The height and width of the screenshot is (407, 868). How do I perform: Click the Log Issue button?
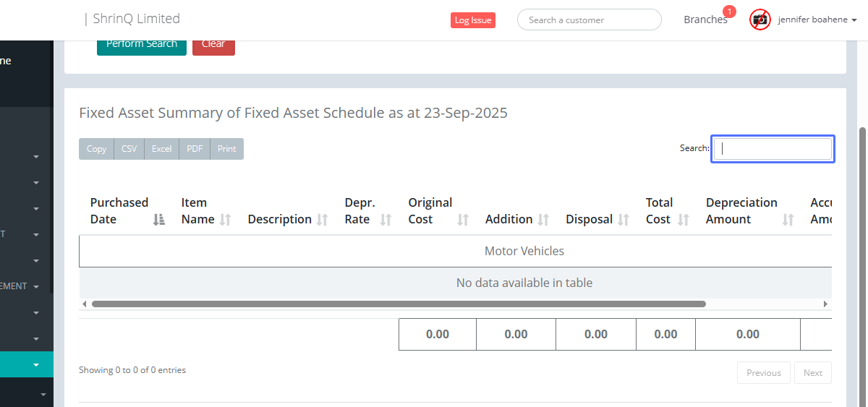coord(473,20)
